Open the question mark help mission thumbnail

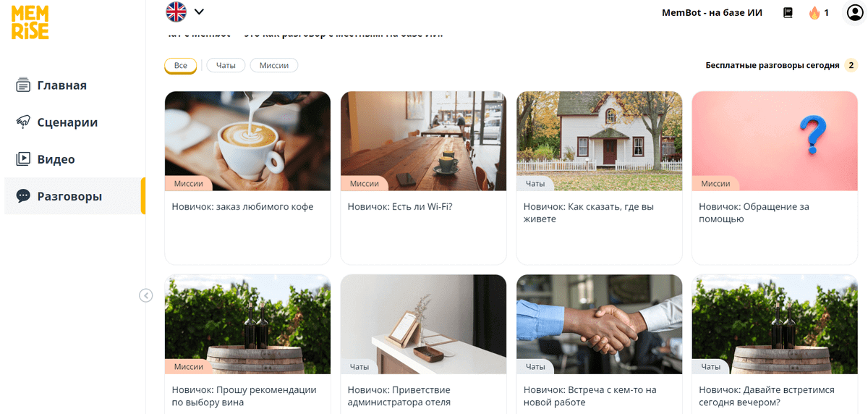(x=775, y=141)
